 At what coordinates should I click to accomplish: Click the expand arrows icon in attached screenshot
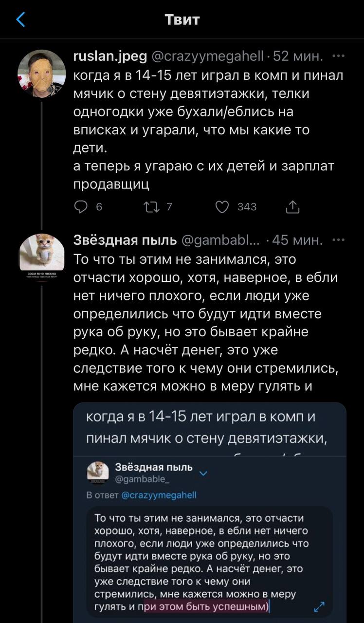coord(319,606)
